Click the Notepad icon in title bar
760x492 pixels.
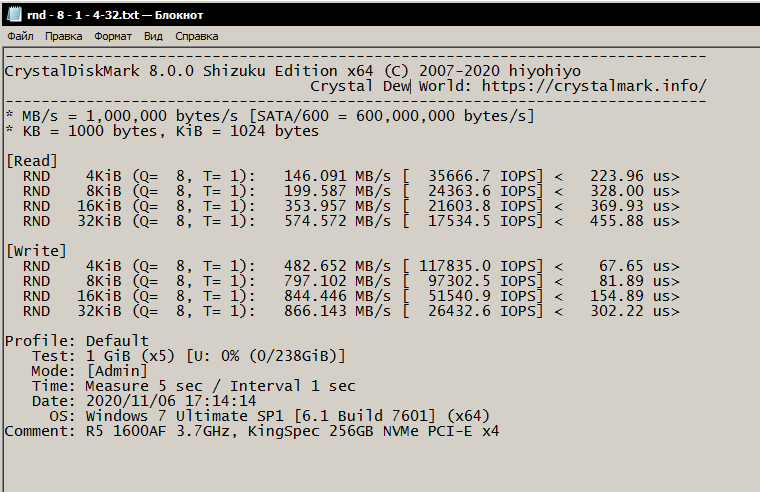click(x=13, y=14)
